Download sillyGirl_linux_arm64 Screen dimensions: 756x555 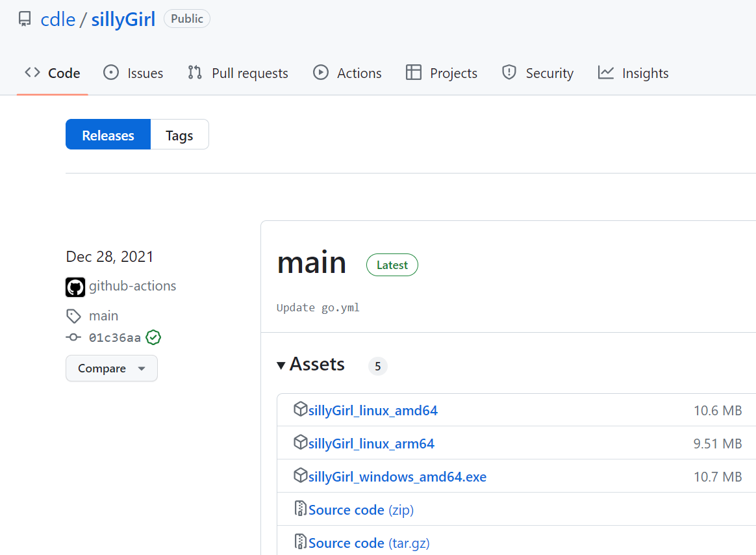(x=372, y=444)
